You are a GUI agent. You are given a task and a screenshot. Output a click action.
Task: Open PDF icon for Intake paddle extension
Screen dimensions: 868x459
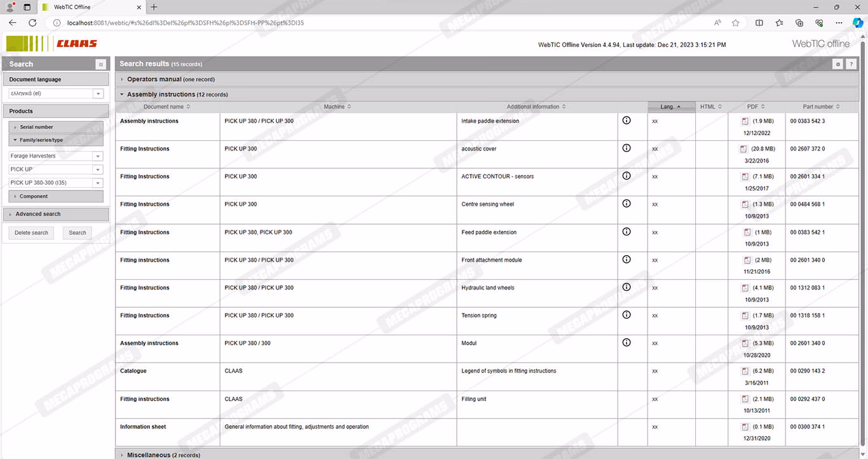click(746, 121)
